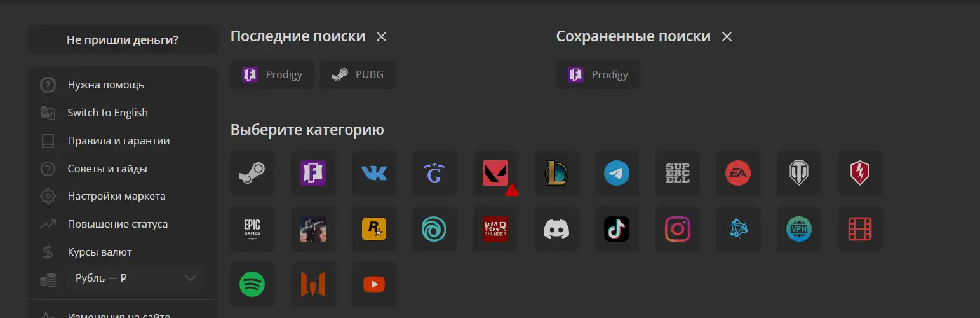
Task: Open the VK category
Action: (373, 173)
